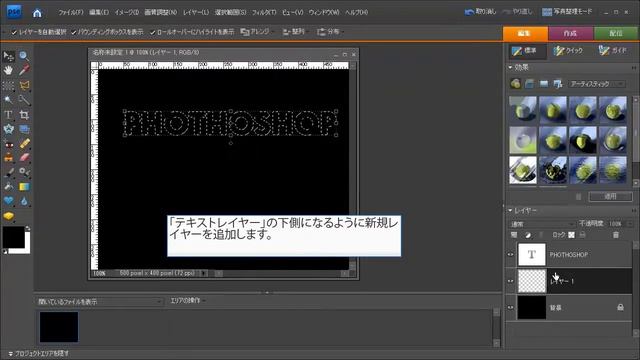
Task: Toggle show highlight on rollover checkbox
Action: point(152,32)
